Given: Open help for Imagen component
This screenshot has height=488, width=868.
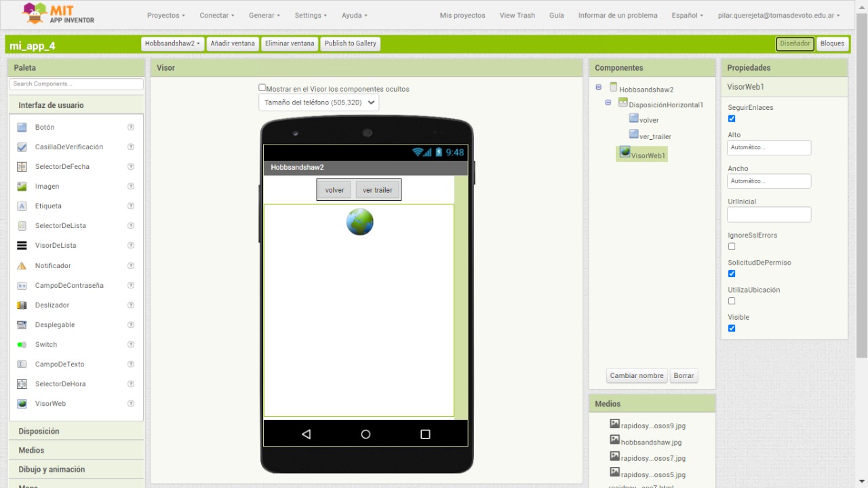Looking at the screenshot, I should pos(131,186).
